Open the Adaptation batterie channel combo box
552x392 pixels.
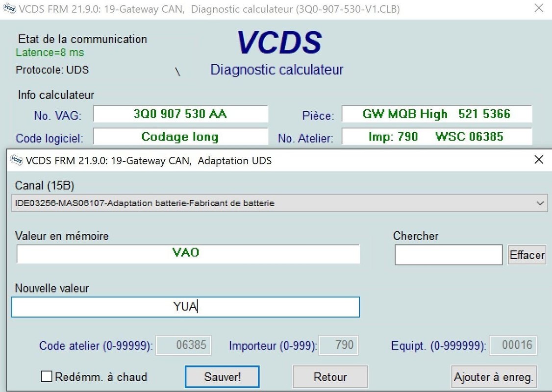click(275, 203)
